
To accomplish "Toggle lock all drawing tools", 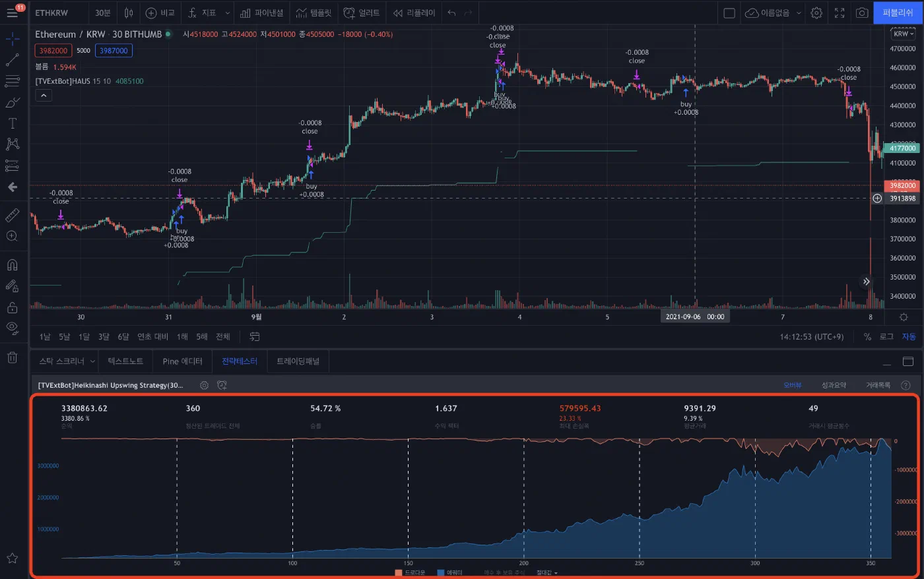I will [x=12, y=307].
